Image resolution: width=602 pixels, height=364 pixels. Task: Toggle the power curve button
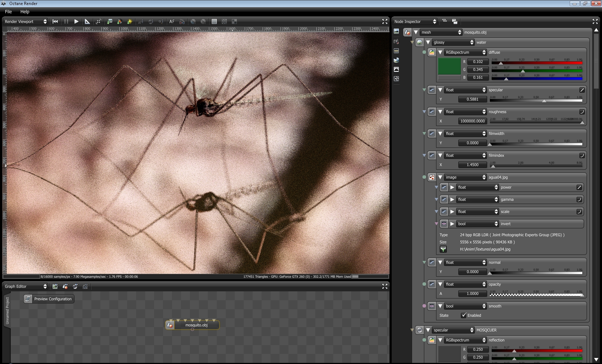click(579, 187)
